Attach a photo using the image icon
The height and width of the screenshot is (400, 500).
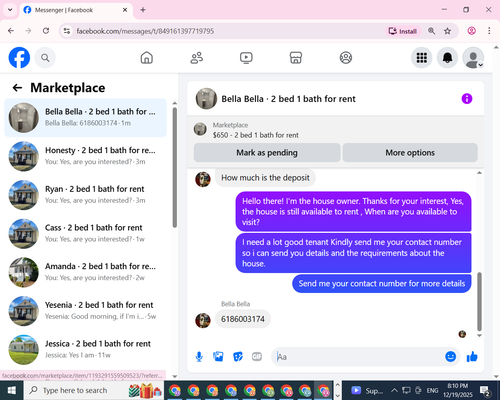coord(218,357)
